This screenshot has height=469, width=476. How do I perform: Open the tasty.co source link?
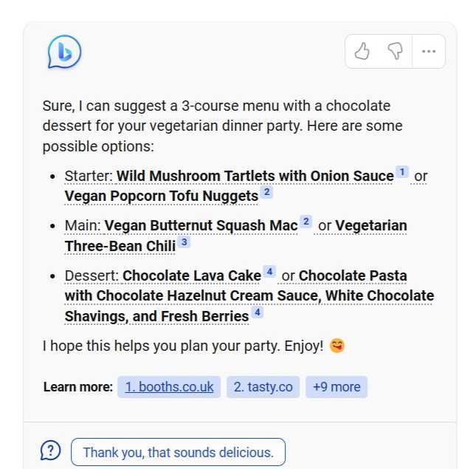[263, 387]
